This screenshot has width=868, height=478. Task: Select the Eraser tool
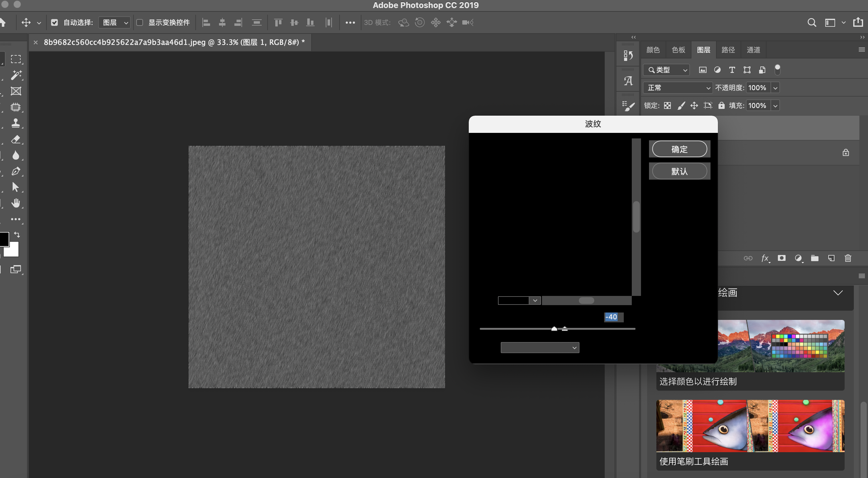tap(15, 139)
